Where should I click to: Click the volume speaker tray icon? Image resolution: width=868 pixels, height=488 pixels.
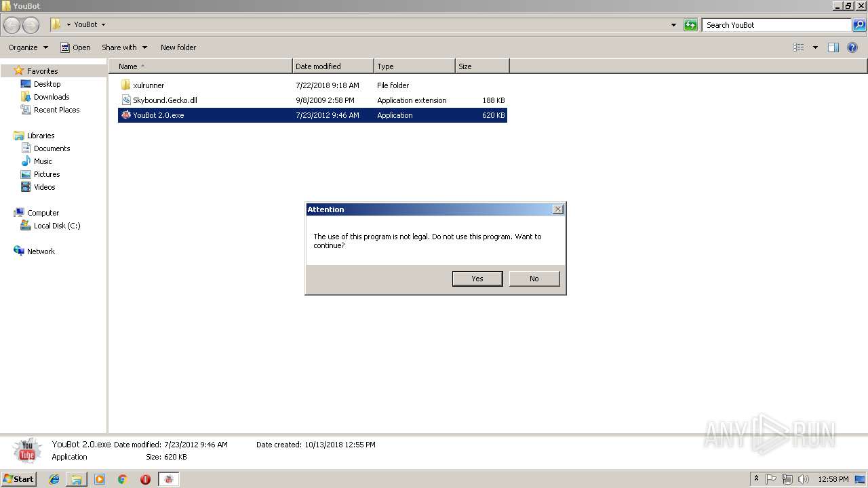point(804,479)
